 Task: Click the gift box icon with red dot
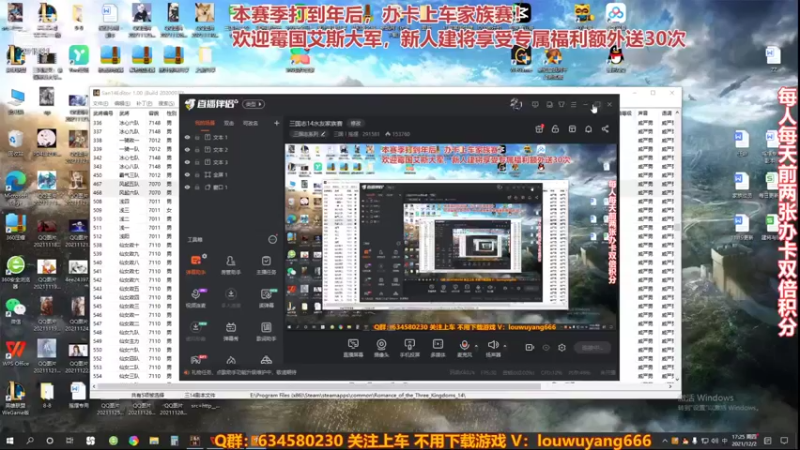coord(539,129)
